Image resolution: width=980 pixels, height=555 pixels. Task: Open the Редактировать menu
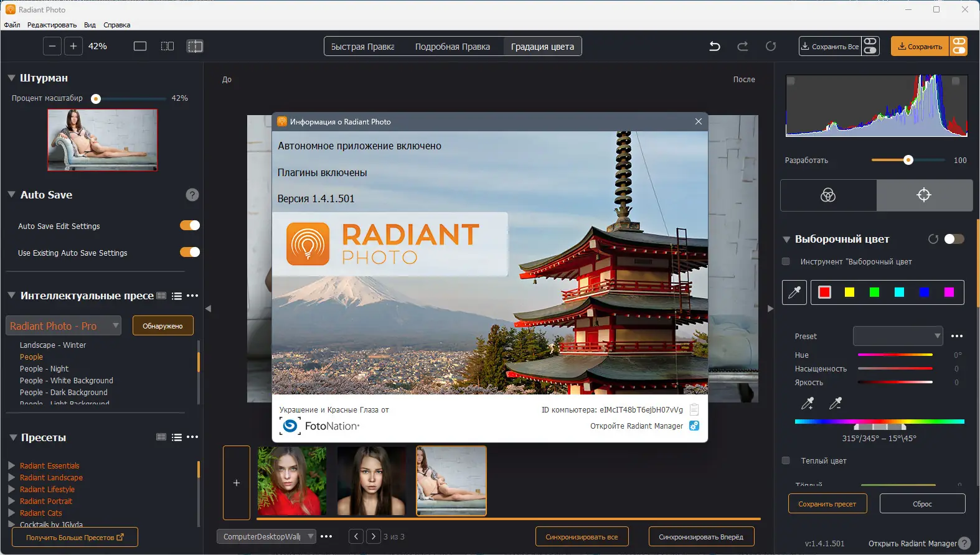pos(52,25)
